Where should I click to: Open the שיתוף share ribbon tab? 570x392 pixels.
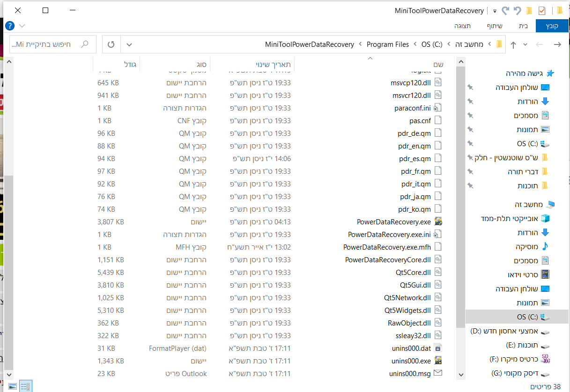tap(494, 26)
